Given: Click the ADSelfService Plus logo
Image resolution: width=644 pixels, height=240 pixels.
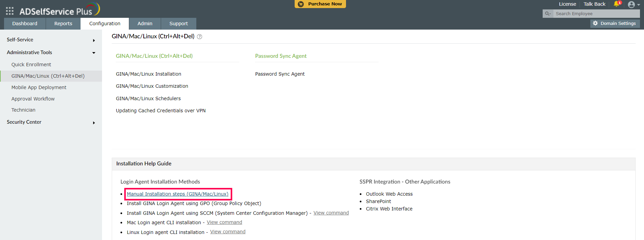Looking at the screenshot, I should 60,9.
